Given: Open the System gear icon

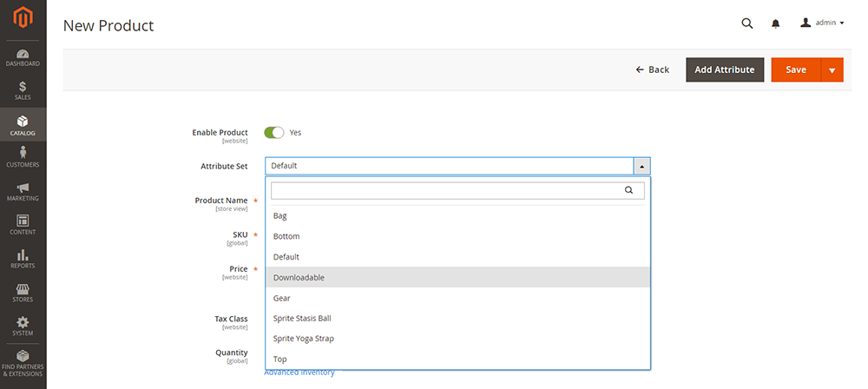Looking at the screenshot, I should (x=23, y=326).
